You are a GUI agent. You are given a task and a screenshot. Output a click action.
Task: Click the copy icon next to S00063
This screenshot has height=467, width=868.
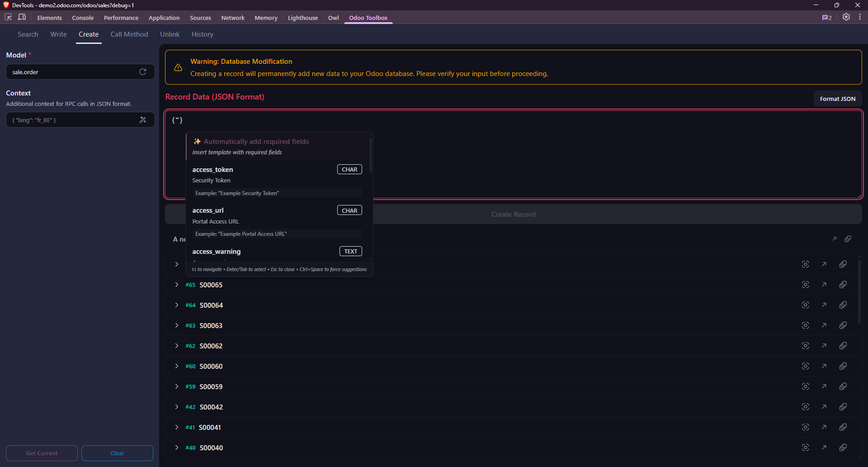pos(844,325)
